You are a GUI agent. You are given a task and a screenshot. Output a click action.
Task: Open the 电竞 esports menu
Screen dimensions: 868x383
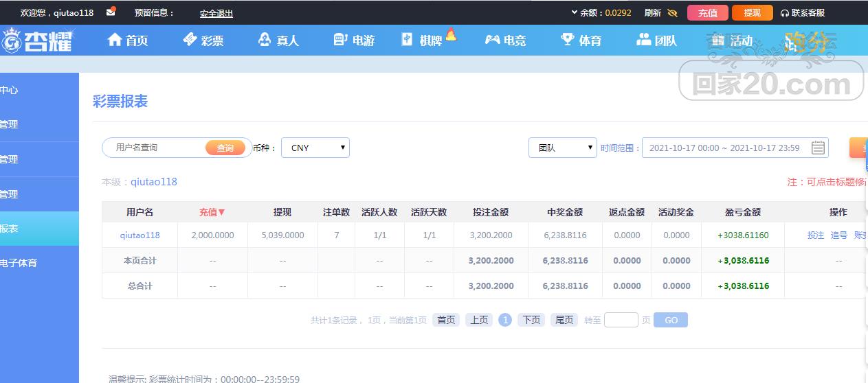point(505,40)
